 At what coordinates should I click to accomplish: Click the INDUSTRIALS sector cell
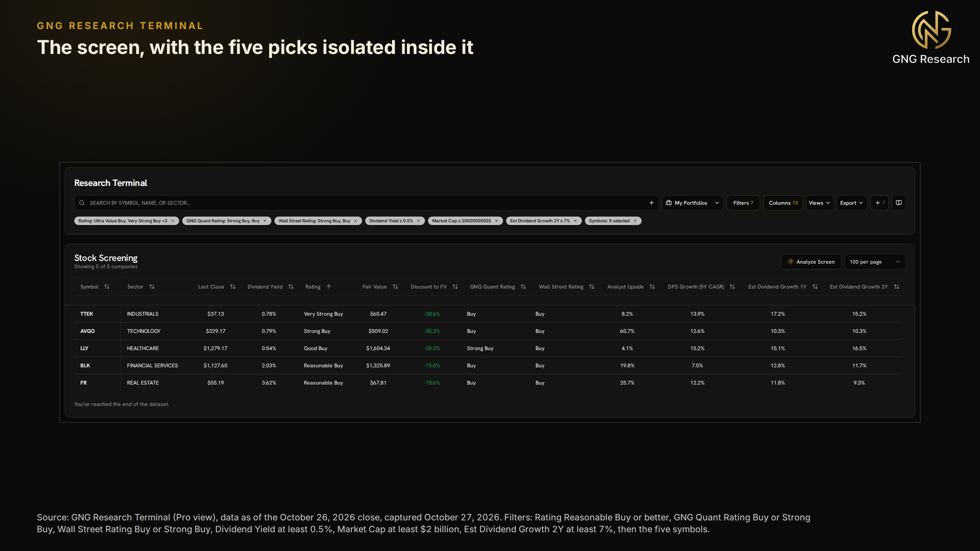143,314
